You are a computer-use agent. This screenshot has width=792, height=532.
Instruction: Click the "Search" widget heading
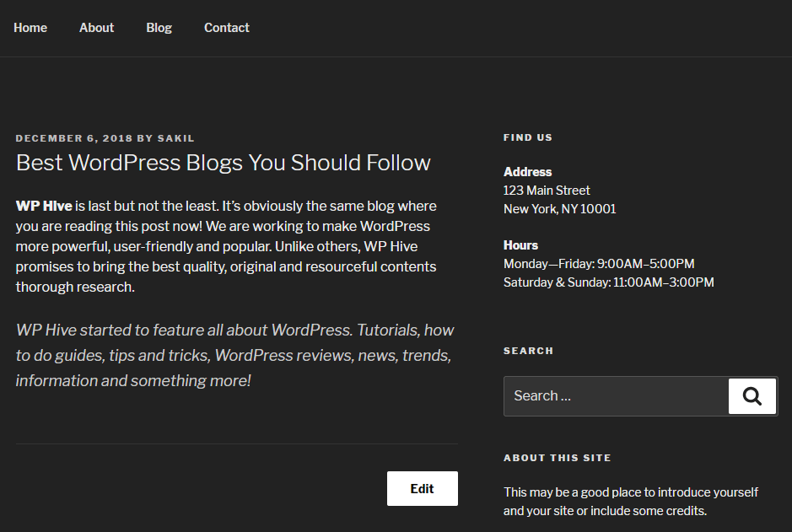point(528,351)
